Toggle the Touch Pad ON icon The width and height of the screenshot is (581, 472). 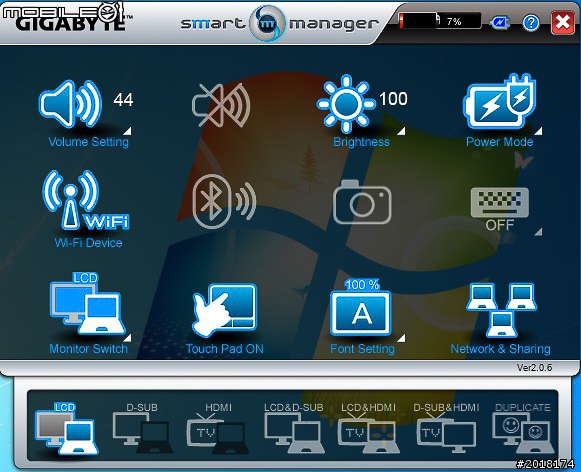pyautogui.click(x=225, y=310)
